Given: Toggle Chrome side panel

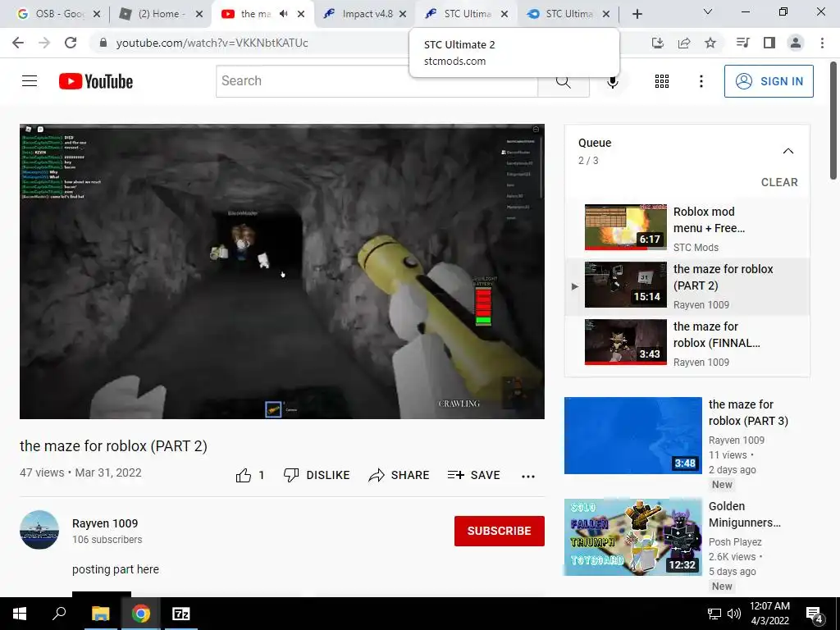Looking at the screenshot, I should point(769,43).
